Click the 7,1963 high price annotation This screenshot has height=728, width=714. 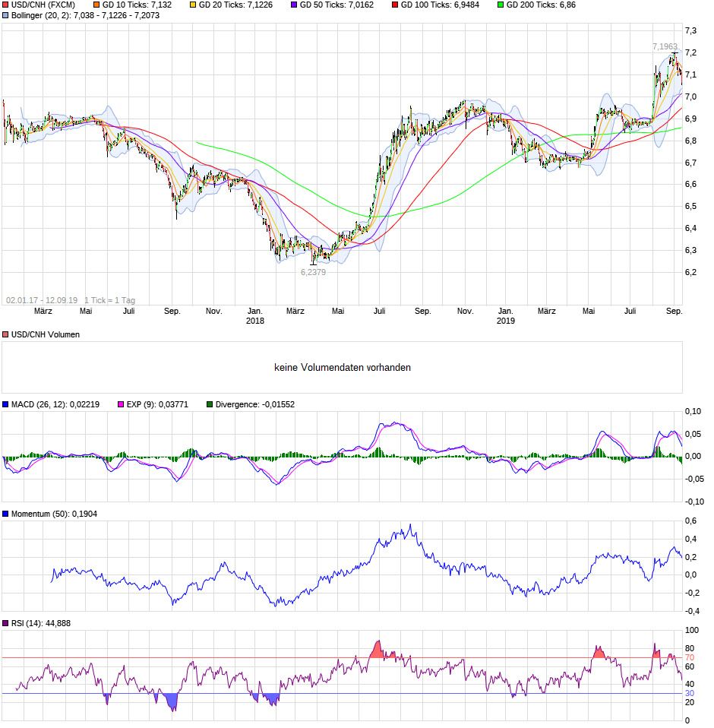pos(665,46)
